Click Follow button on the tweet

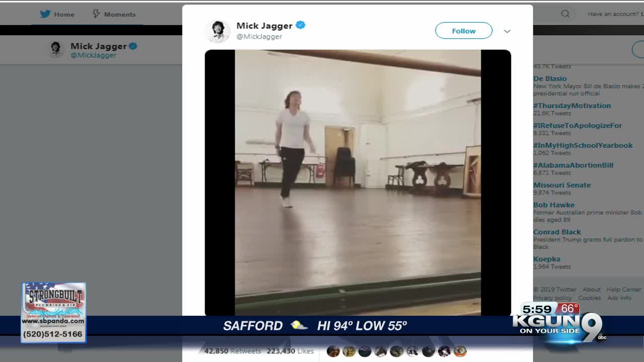pos(463,31)
